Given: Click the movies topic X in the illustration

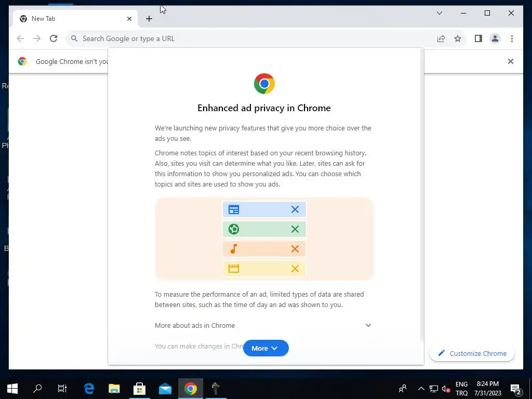Looking at the screenshot, I should [295, 269].
